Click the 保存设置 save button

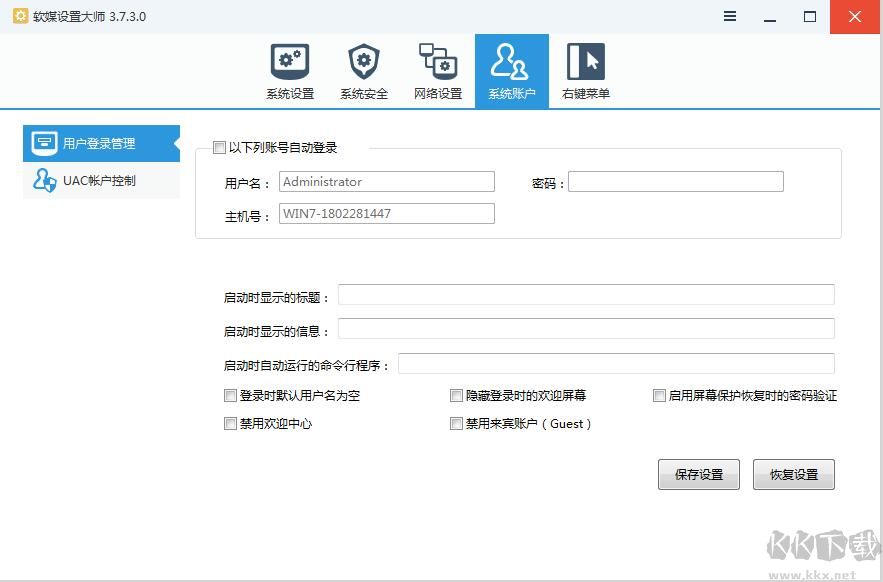tap(698, 473)
